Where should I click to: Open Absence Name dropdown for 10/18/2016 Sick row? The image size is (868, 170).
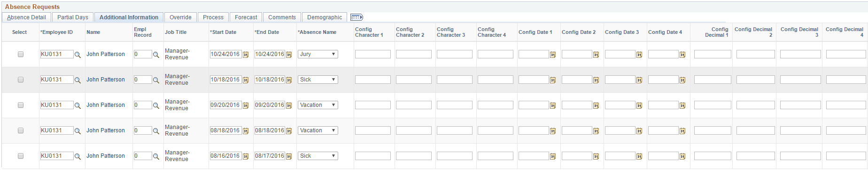(318, 80)
